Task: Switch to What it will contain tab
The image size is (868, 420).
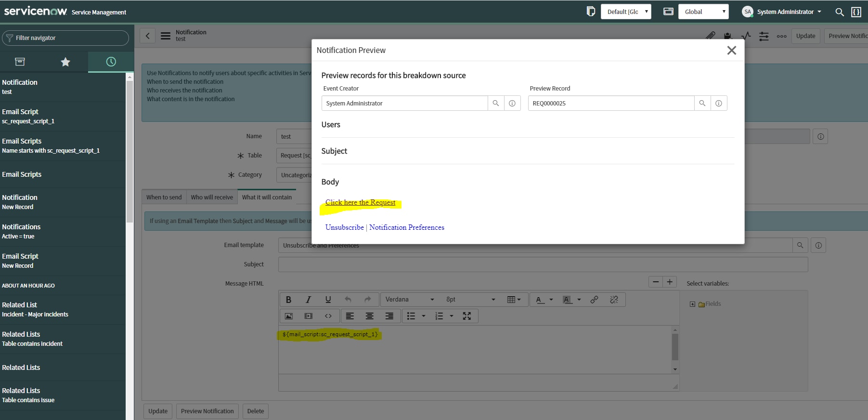Action: (267, 197)
